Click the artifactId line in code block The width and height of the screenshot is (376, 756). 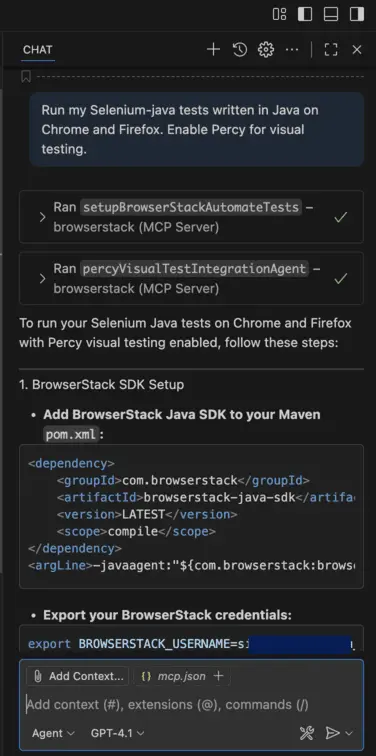tap(206, 497)
